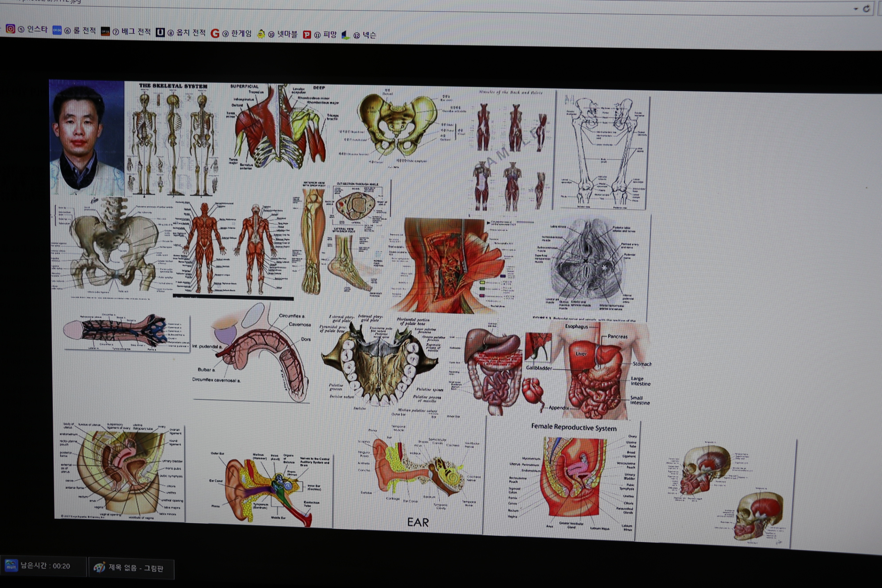Click the yellow 넷마블 mascot bookmark icon
This screenshot has height=588, width=882.
point(261,35)
